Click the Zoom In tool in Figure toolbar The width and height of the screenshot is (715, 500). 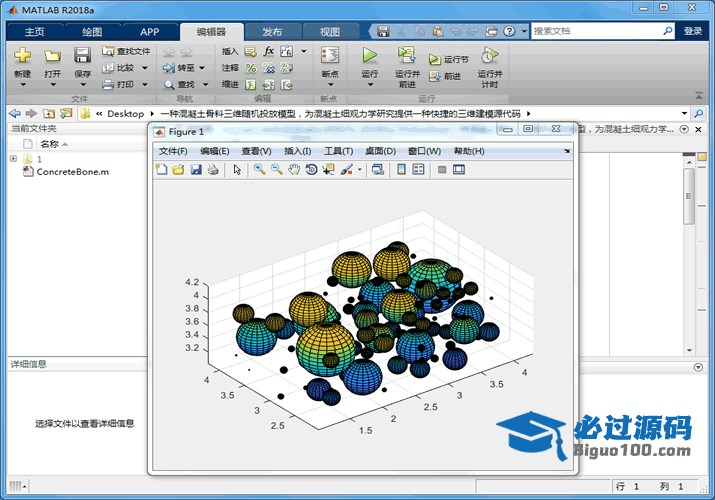pyautogui.click(x=259, y=170)
